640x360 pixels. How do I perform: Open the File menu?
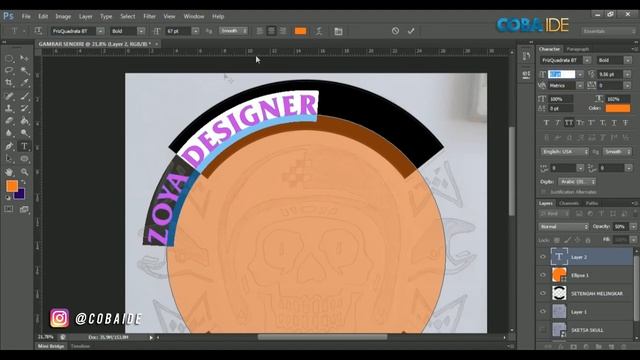26,17
